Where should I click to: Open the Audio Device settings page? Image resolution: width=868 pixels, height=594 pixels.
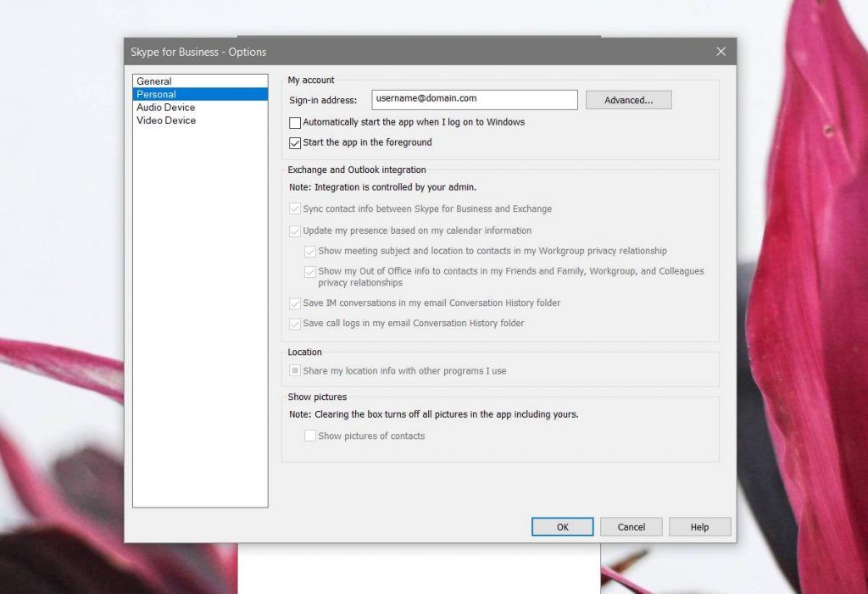pyautogui.click(x=166, y=108)
